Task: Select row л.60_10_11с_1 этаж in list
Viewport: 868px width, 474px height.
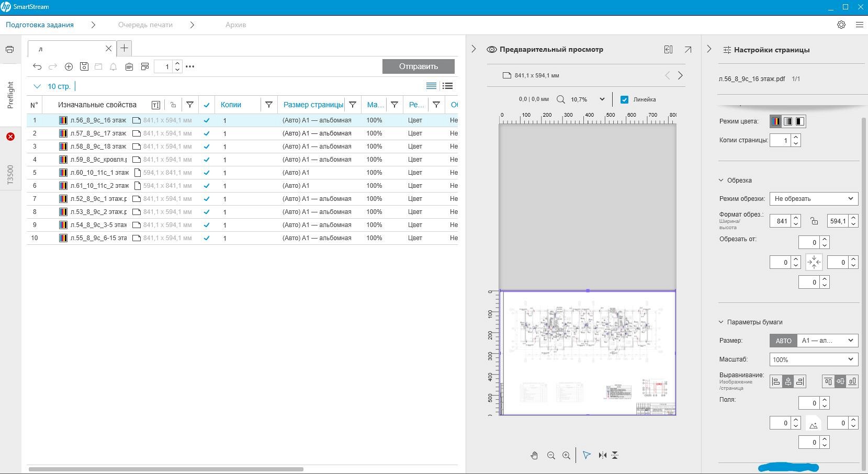Action: coord(99,173)
